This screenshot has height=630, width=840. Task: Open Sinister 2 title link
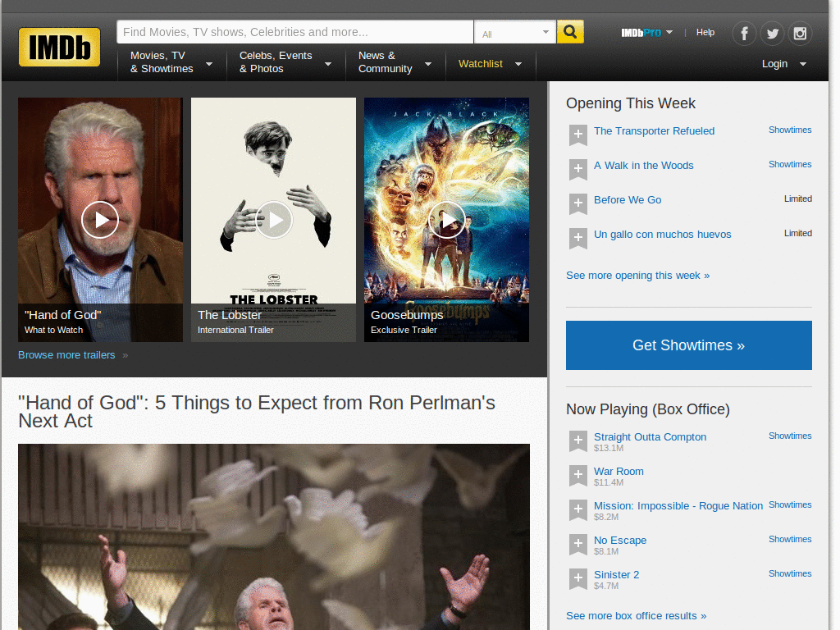616,574
